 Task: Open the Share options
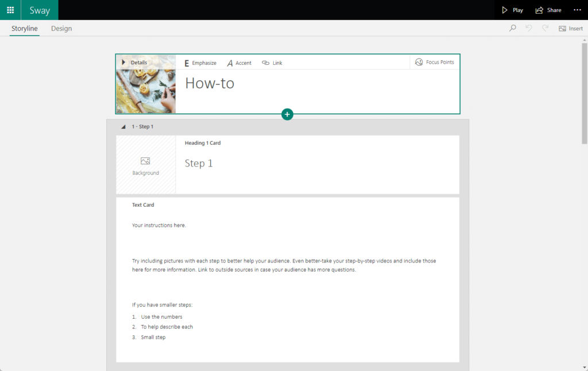(548, 10)
